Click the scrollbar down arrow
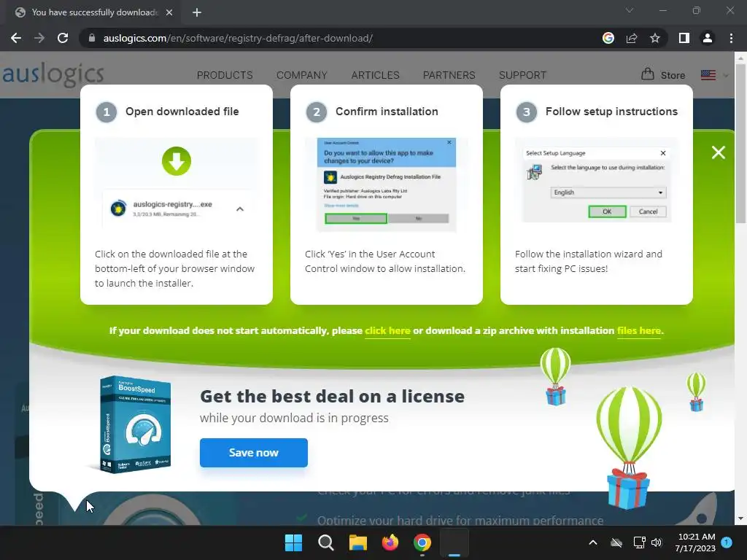This screenshot has width=747, height=560. tap(740, 518)
